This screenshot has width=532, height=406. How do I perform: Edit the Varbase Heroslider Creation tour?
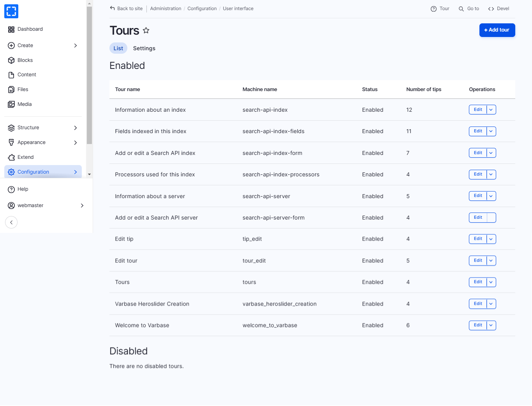[x=478, y=304]
